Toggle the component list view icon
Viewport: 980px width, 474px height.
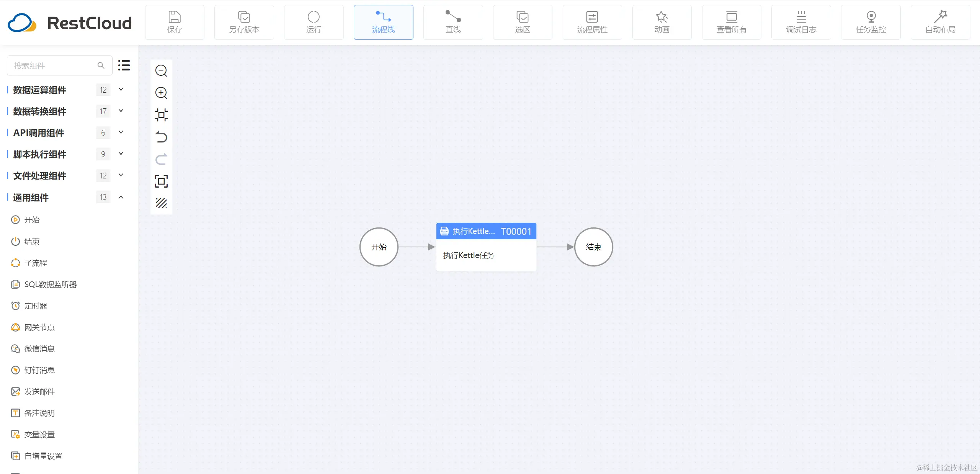click(124, 65)
